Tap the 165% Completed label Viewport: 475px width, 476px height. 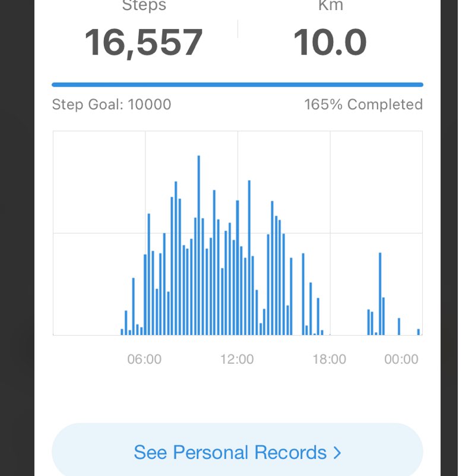[363, 105]
